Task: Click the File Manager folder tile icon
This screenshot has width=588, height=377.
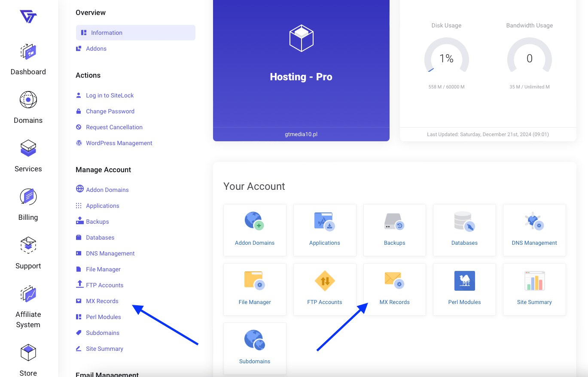Action: tap(254, 280)
